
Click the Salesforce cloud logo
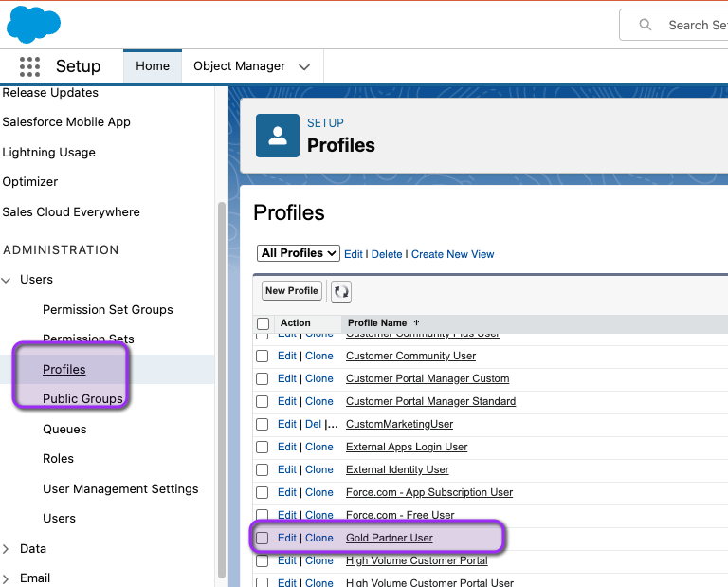tap(33, 24)
